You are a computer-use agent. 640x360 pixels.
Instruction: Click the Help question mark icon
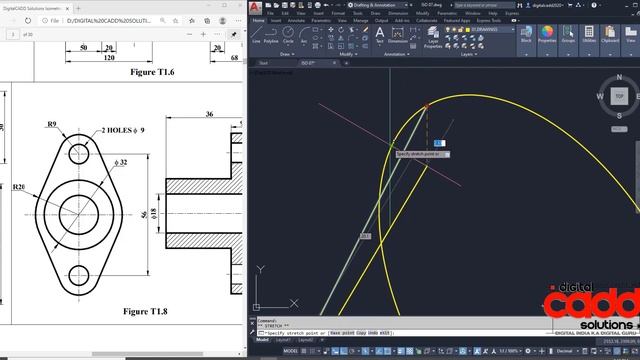(594, 5)
